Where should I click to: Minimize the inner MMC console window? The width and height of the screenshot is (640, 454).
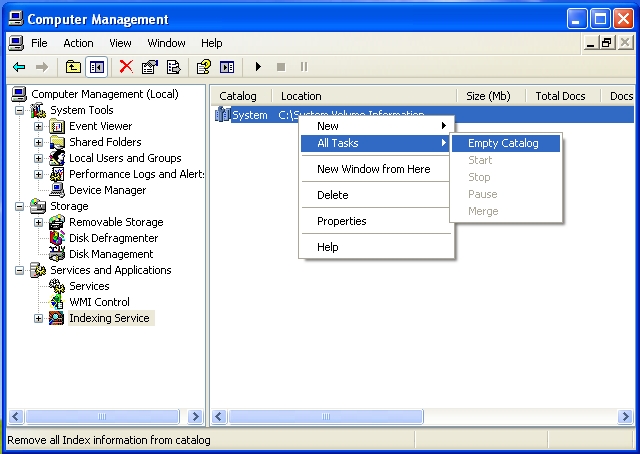590,42
